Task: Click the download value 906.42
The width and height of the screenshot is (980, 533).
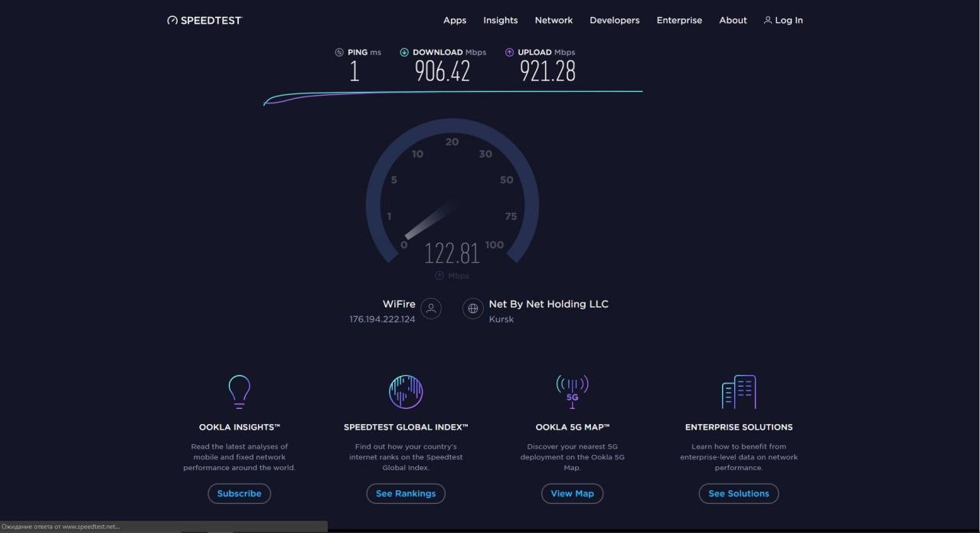Action: point(443,71)
